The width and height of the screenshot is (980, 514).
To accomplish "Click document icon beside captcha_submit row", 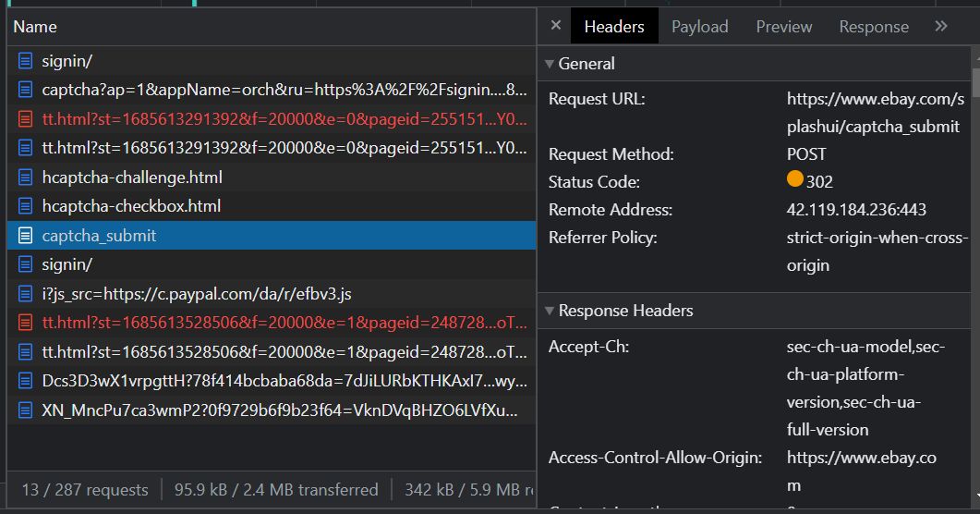I will coord(25,235).
